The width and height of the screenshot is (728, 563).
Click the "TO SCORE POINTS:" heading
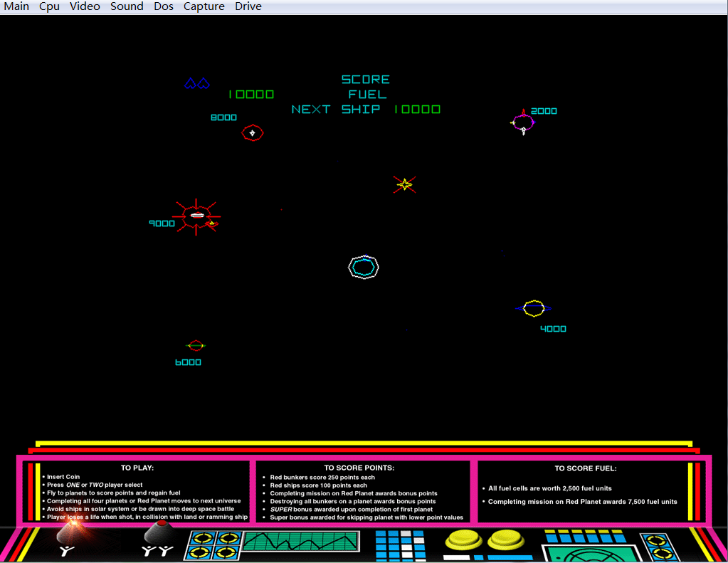(359, 468)
